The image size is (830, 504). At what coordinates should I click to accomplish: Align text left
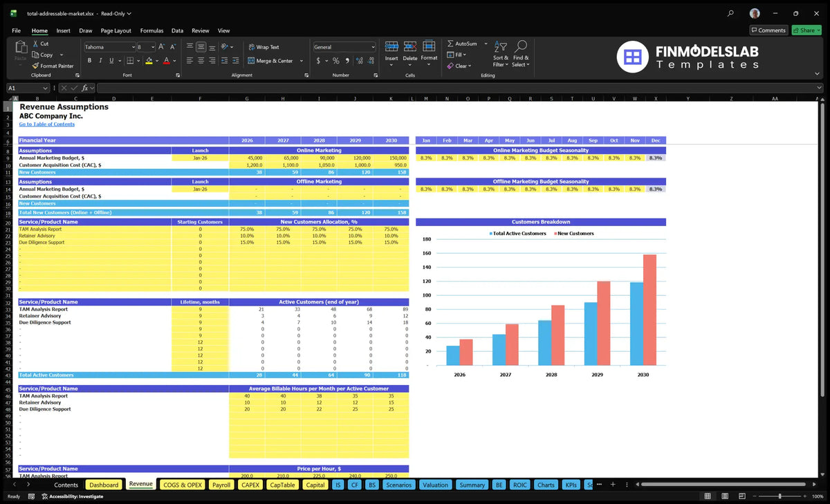(x=190, y=61)
